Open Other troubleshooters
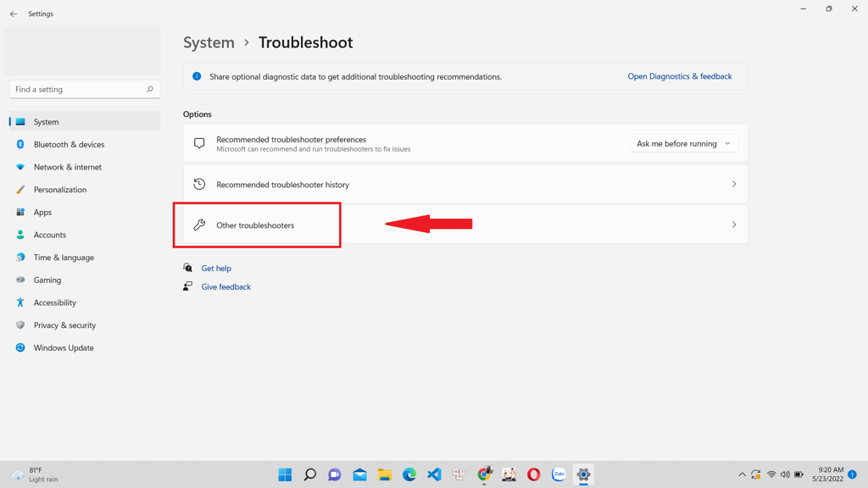The image size is (868, 488). (x=465, y=225)
